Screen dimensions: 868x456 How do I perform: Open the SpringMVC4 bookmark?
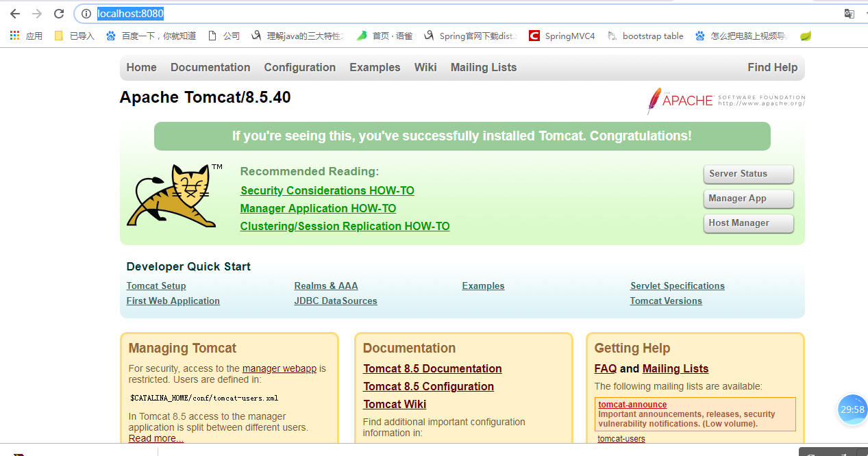[x=562, y=36]
